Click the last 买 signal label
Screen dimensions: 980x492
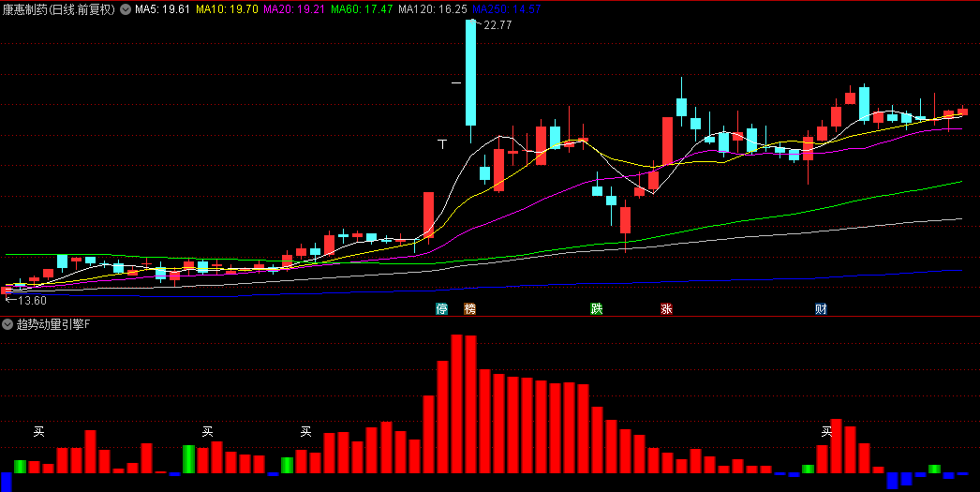coord(827,431)
